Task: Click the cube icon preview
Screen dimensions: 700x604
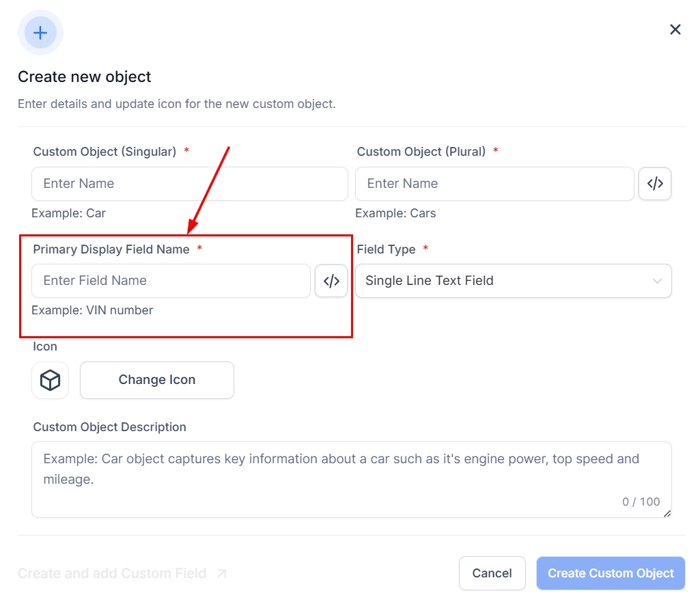Action: (x=51, y=380)
